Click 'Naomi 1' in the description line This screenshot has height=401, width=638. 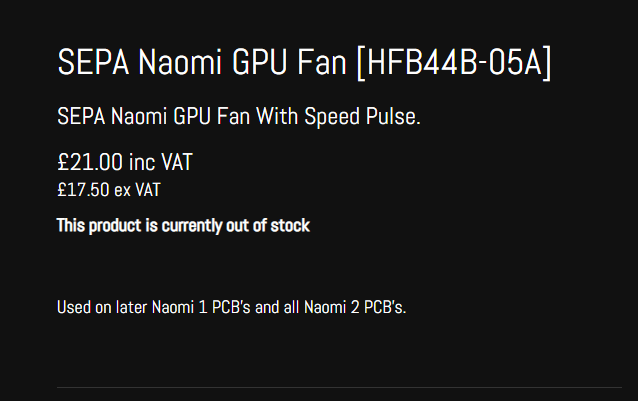coord(179,307)
